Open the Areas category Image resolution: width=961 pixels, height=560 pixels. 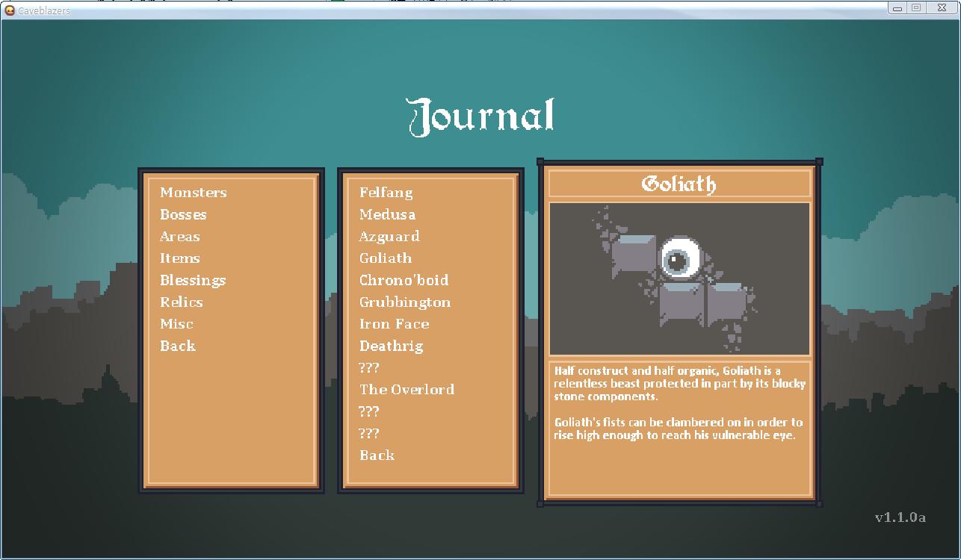tap(179, 237)
